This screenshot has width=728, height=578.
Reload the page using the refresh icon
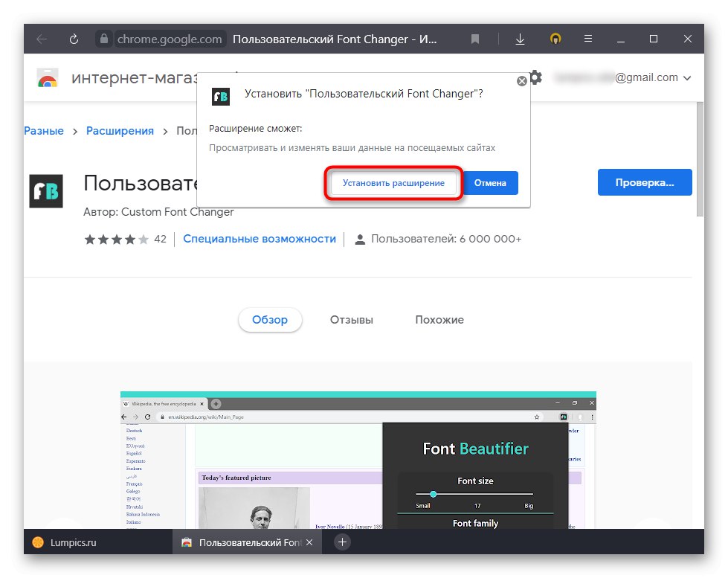click(x=73, y=39)
